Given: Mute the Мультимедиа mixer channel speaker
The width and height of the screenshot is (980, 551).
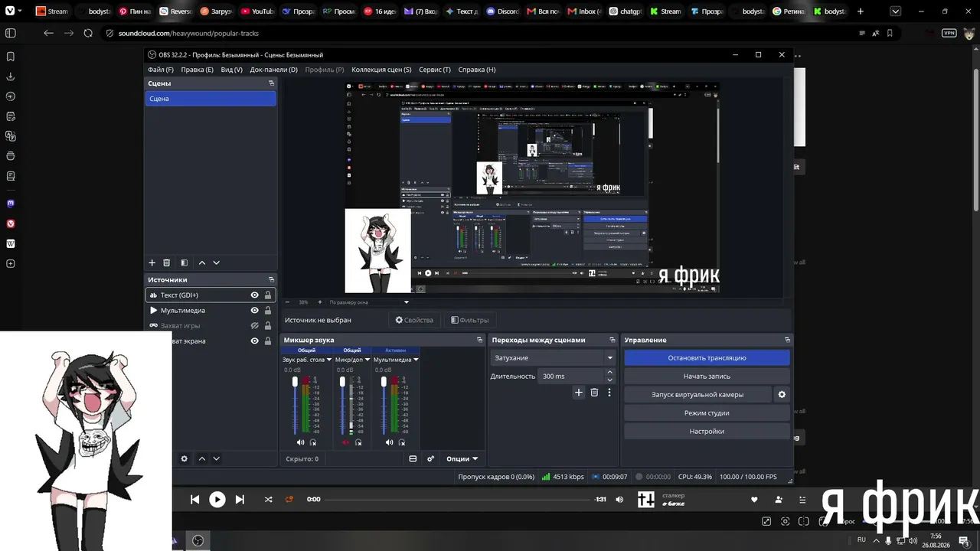Looking at the screenshot, I should point(390,442).
